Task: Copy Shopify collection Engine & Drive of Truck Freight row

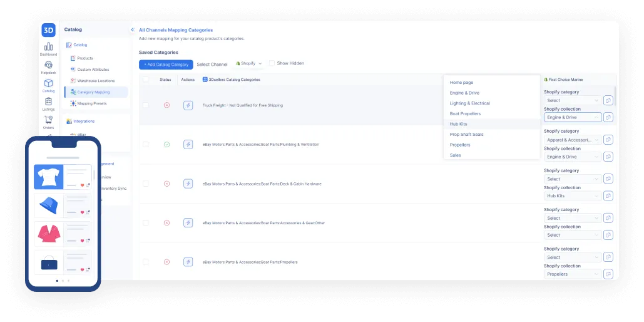Action: tap(608, 117)
